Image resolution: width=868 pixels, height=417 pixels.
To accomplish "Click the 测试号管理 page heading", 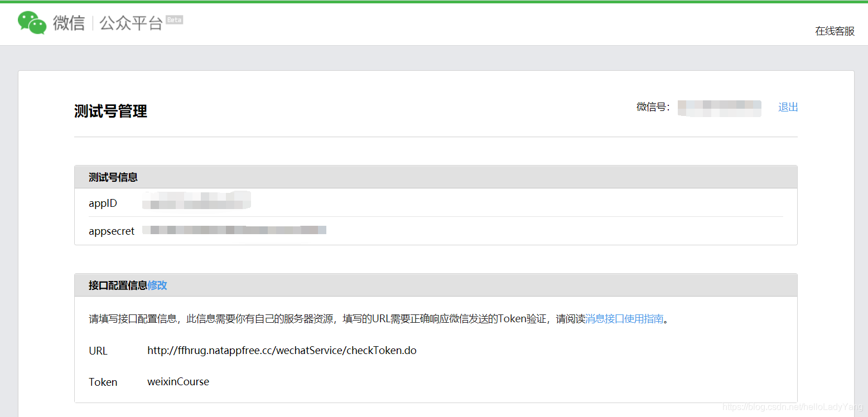I will 110,111.
